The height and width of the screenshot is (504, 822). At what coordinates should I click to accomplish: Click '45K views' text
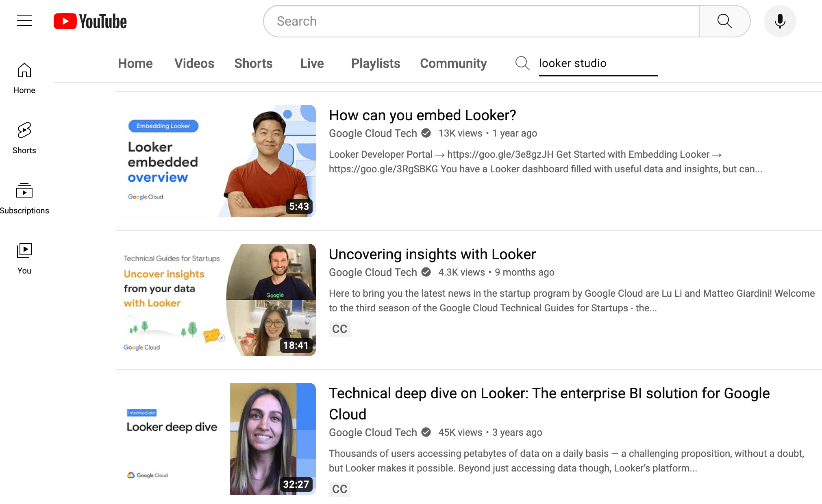coord(460,432)
